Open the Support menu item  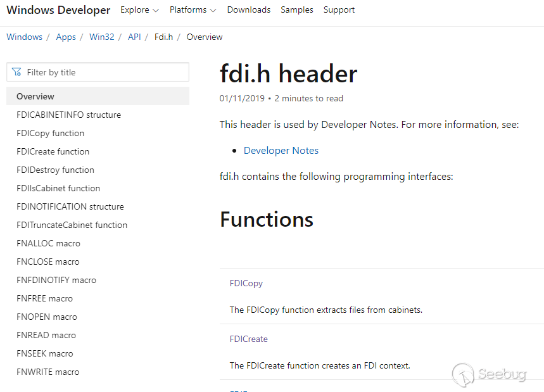339,10
